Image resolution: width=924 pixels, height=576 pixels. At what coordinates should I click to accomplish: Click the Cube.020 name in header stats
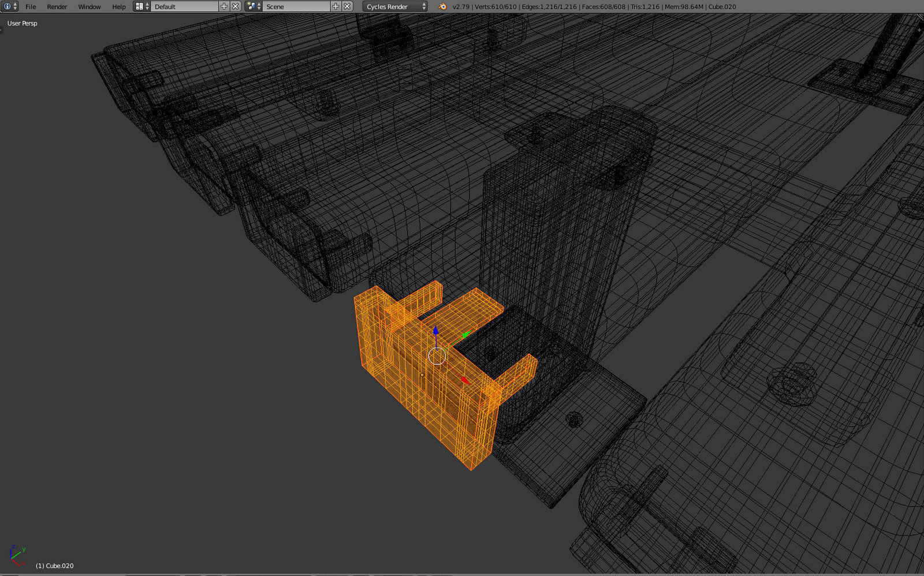[x=722, y=7]
